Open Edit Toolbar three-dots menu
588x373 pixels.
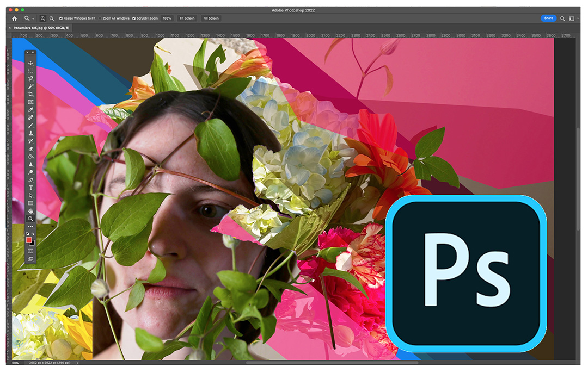(30, 227)
